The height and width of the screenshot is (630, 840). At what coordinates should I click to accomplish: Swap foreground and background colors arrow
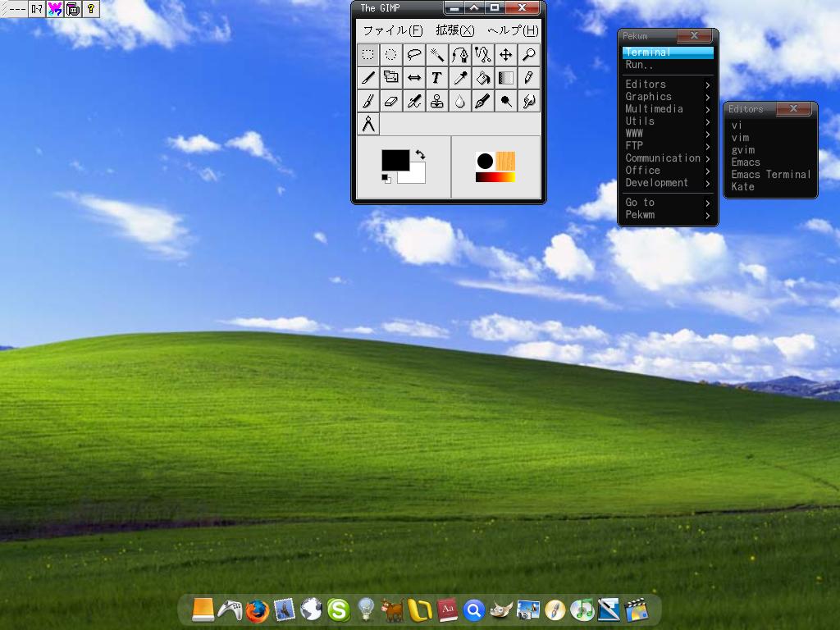(421, 154)
